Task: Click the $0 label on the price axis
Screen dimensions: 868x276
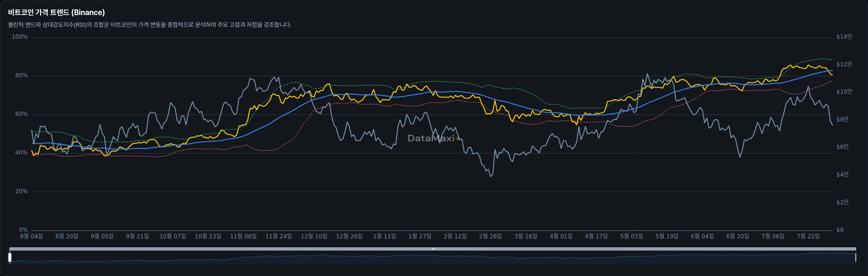Action: coord(840,230)
